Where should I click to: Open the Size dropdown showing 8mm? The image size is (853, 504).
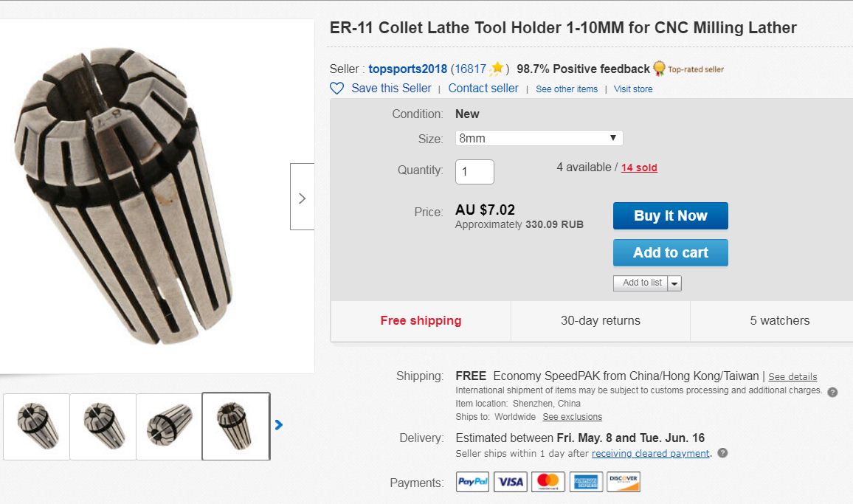click(539, 138)
